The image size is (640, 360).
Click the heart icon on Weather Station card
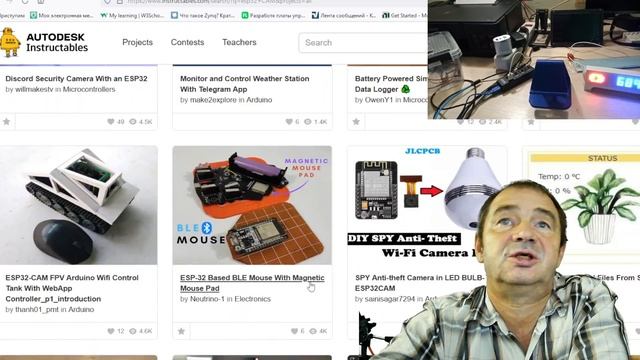[x=289, y=122]
